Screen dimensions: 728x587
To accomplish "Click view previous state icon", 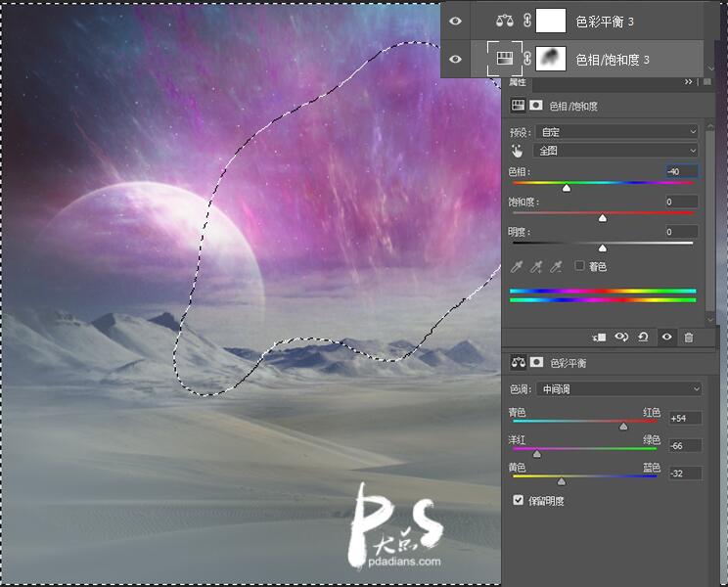I will click(x=621, y=337).
